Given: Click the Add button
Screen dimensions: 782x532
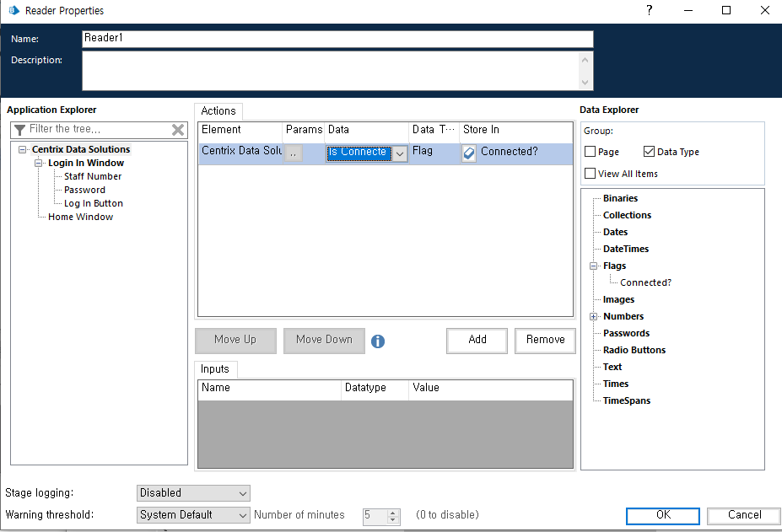Looking at the screenshot, I should (x=477, y=340).
